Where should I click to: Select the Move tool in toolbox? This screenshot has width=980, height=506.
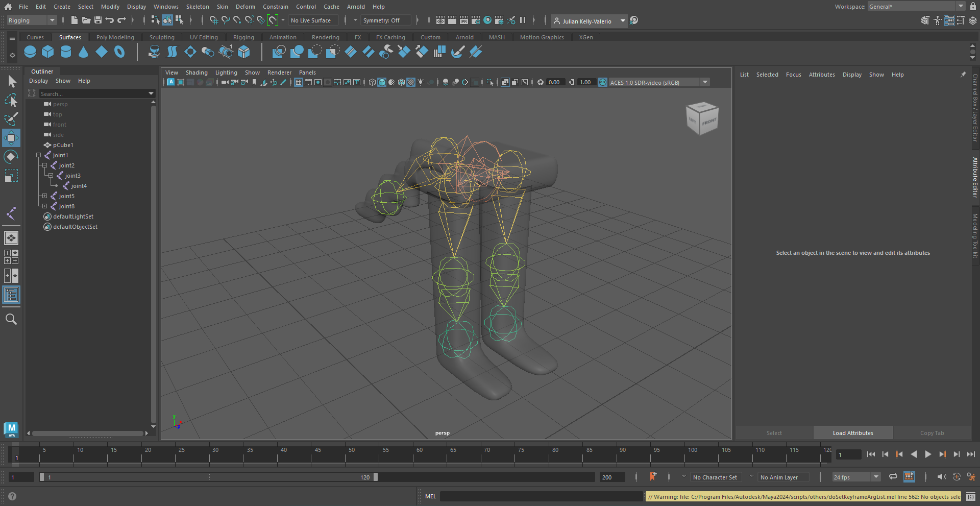[x=11, y=138]
